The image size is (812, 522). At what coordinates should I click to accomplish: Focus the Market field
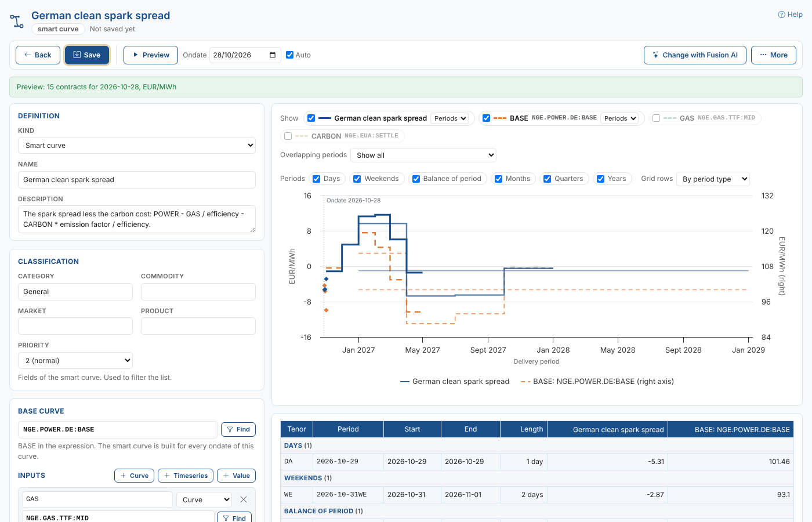coord(75,326)
